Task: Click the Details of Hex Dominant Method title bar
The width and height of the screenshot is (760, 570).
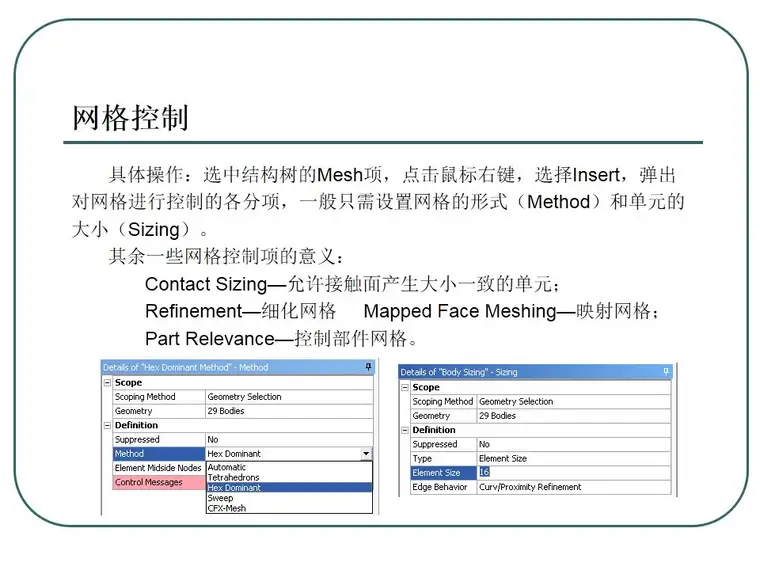Action: click(238, 367)
